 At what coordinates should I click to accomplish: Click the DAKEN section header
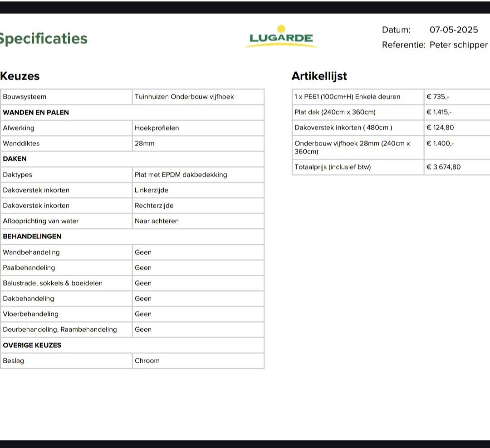coord(15,159)
